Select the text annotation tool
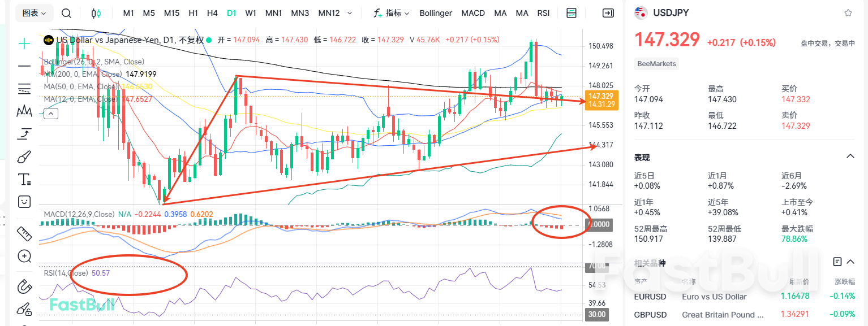Viewport: 868px width, 326px height. tap(24, 179)
